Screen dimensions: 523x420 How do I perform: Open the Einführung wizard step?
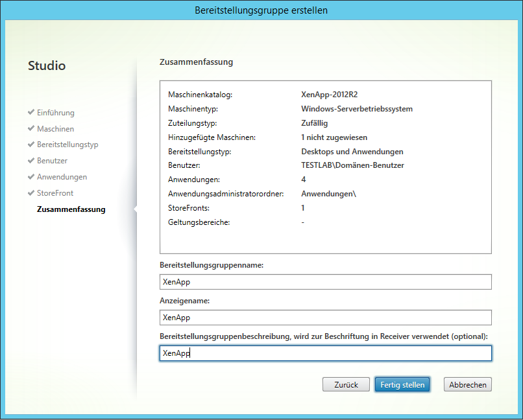[56, 113]
